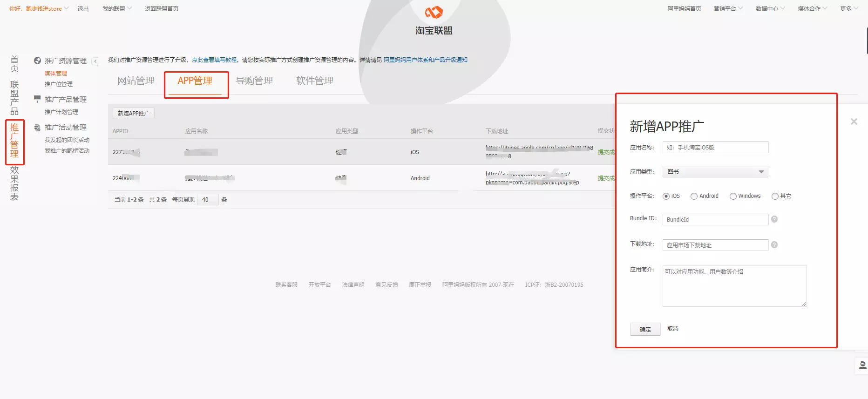The image size is (868, 399).
Task: Cancel the dialog with 取消
Action: point(672,329)
